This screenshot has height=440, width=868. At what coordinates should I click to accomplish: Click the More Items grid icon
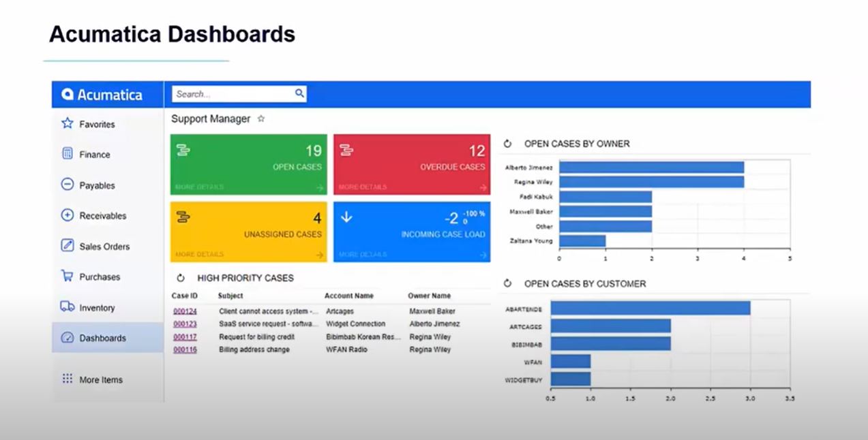[67, 379]
